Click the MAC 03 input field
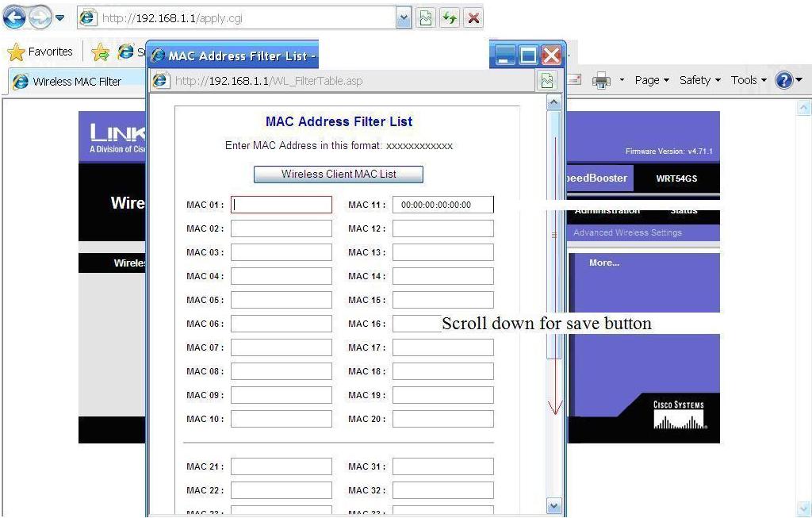This screenshot has width=812, height=518. tap(282, 252)
